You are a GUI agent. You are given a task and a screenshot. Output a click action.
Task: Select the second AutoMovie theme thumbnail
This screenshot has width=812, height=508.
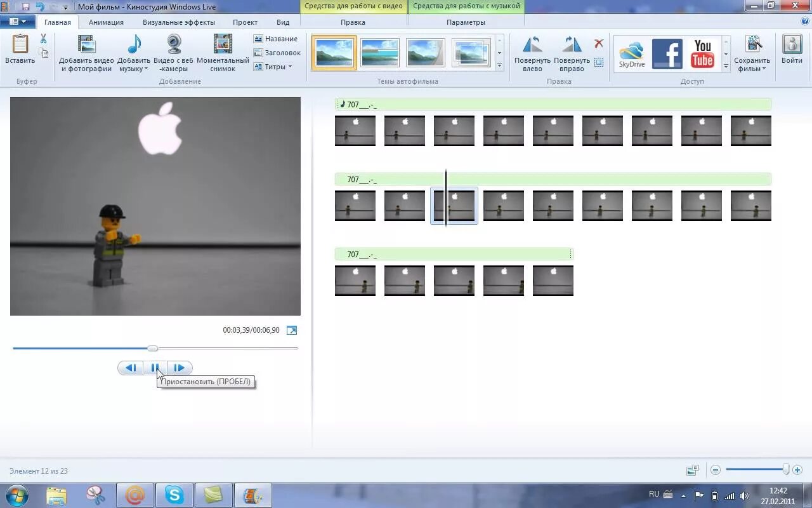tap(380, 53)
